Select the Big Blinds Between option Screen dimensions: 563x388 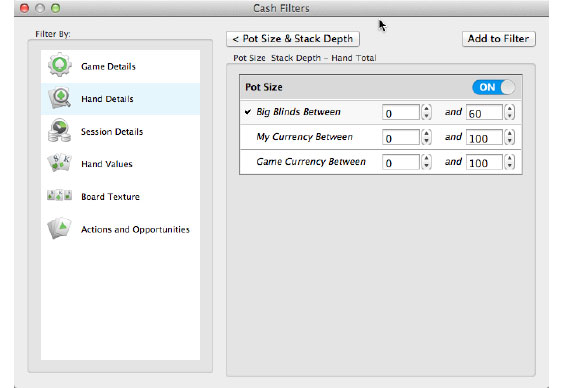pos(298,112)
